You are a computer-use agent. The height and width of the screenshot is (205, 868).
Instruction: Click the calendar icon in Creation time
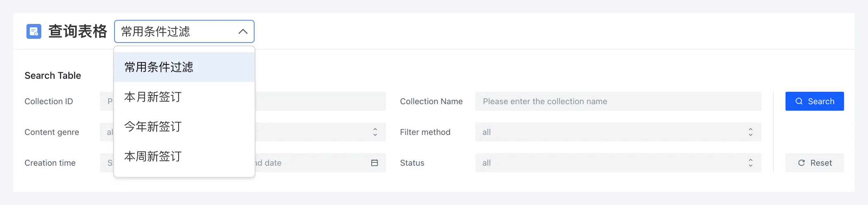[374, 163]
